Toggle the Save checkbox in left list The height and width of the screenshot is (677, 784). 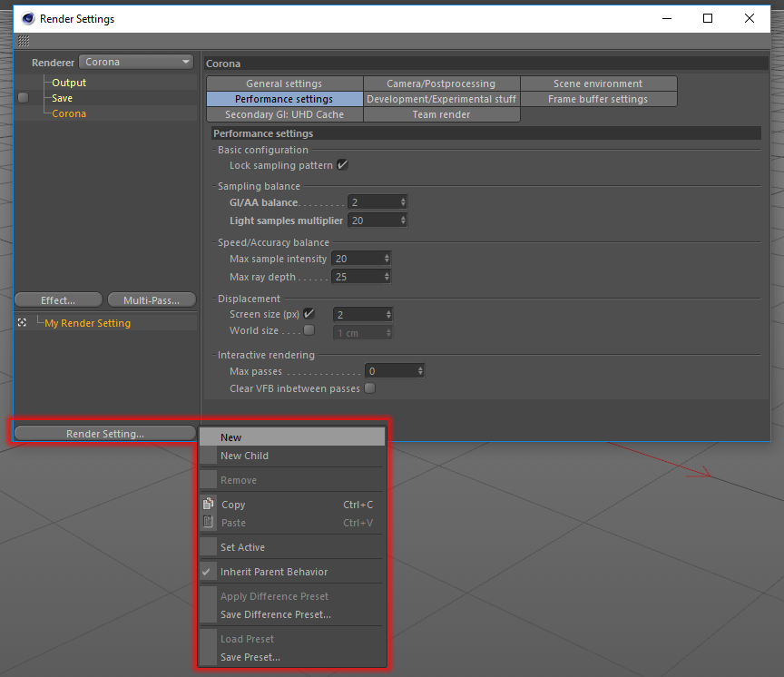click(x=23, y=97)
